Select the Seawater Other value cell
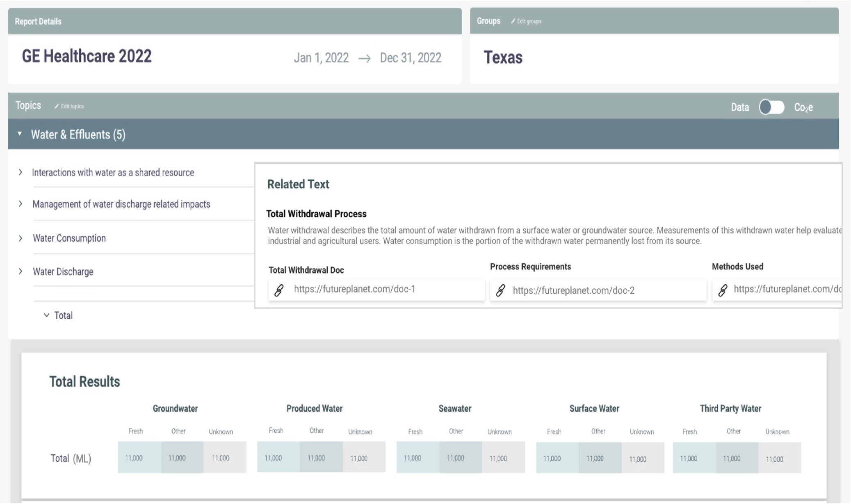This screenshot has width=851, height=504. (461, 458)
